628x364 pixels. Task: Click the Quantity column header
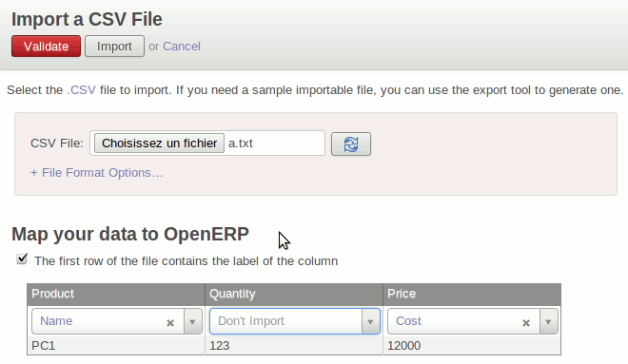click(x=294, y=294)
